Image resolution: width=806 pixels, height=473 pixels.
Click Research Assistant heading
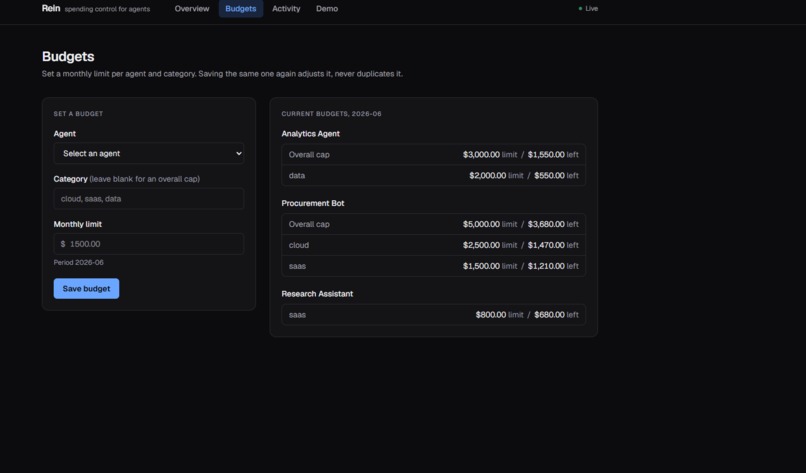coord(317,294)
